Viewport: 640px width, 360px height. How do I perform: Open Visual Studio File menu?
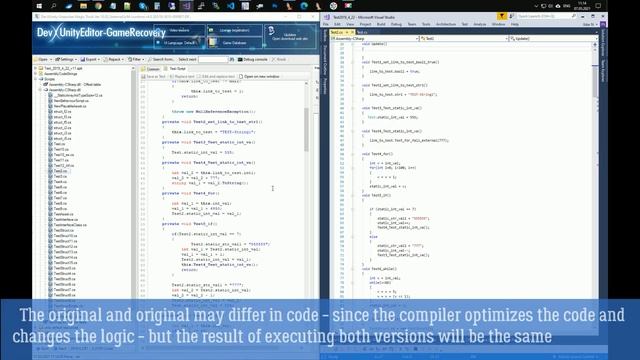[x=326, y=24]
